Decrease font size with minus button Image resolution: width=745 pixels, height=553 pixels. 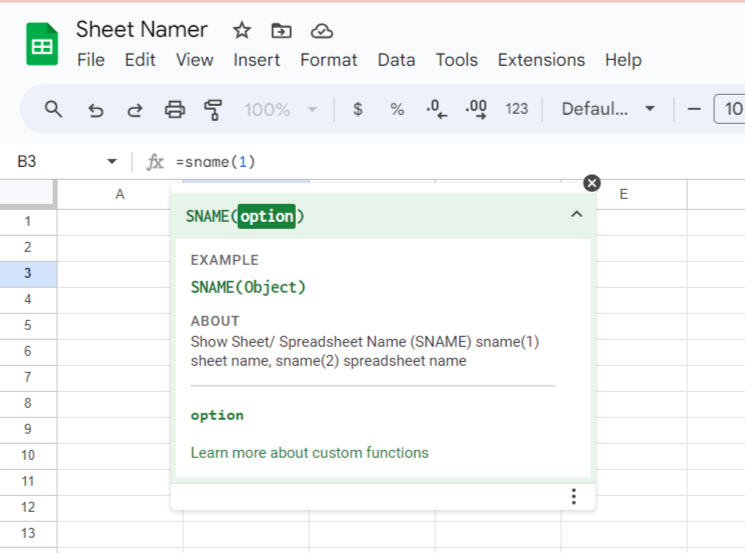pos(694,109)
